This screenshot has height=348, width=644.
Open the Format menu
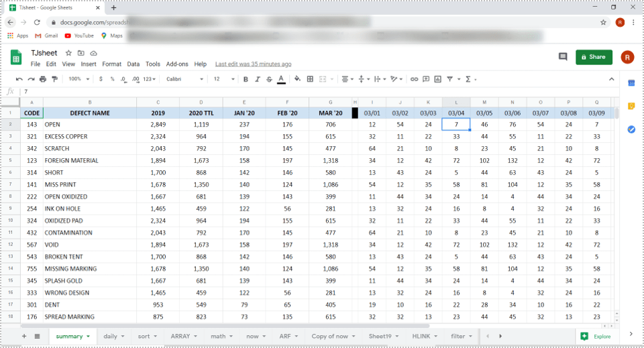coord(111,64)
